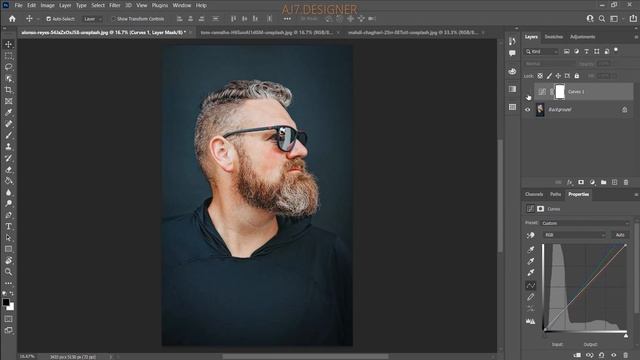640x360 pixels.
Task: Open the workspace switcher dropdown
Action: click(x=615, y=19)
